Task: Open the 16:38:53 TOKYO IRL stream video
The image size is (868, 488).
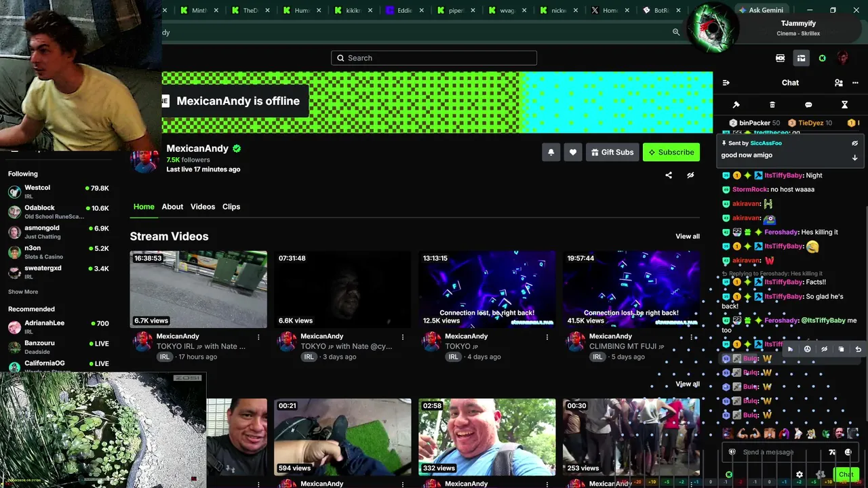Action: coord(199,289)
